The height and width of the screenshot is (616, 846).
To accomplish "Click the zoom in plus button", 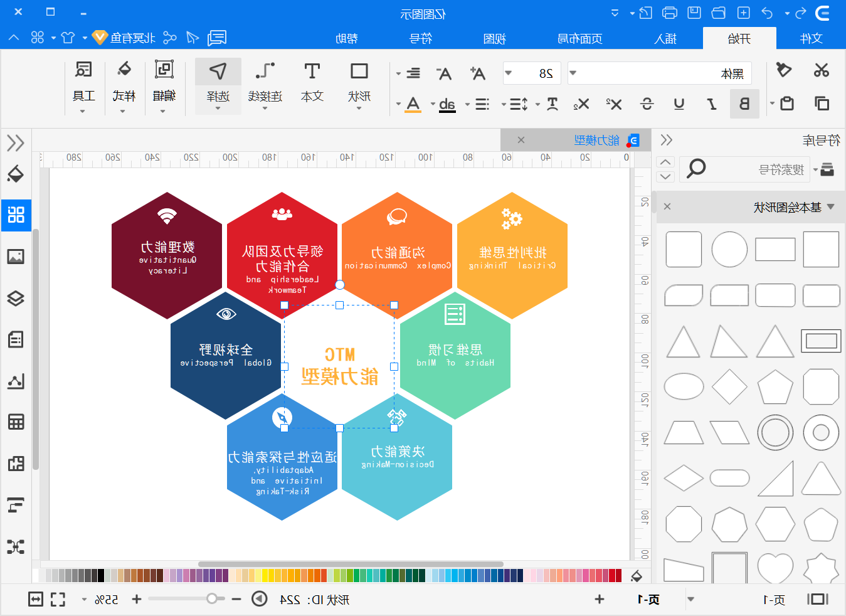I will click(136, 599).
